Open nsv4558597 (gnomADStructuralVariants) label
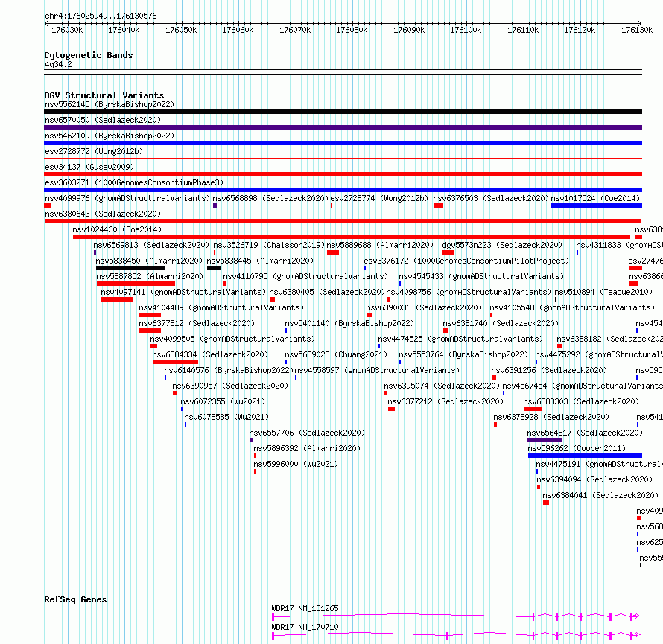 click(377, 370)
